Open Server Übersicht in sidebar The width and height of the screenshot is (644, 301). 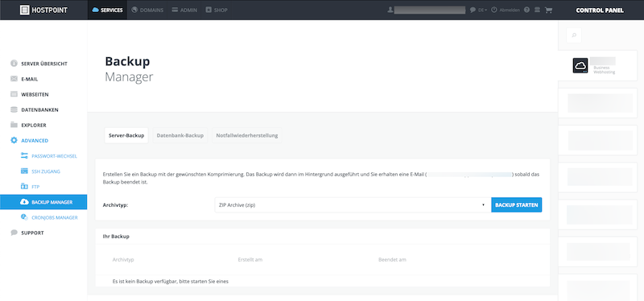click(44, 64)
